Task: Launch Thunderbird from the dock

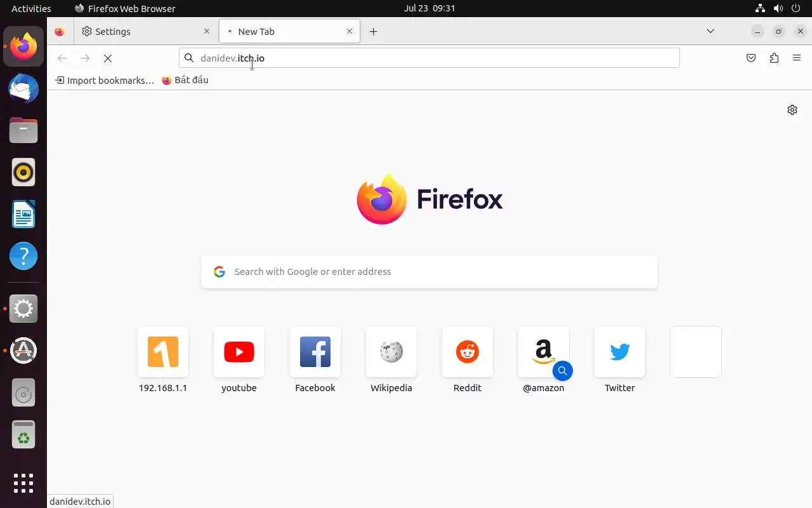Action: click(x=23, y=88)
